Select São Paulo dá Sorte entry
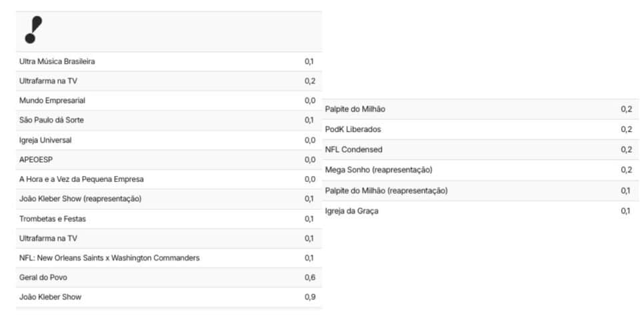 click(169, 121)
